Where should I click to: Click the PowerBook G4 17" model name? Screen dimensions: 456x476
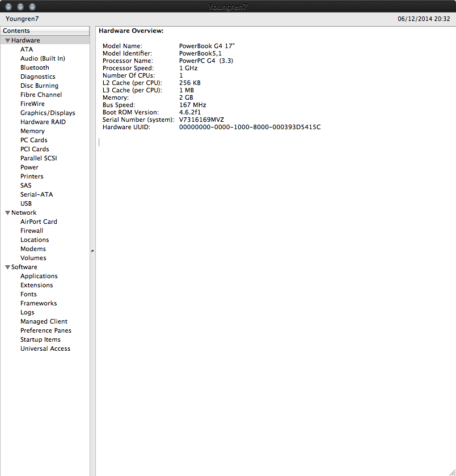coord(207,46)
